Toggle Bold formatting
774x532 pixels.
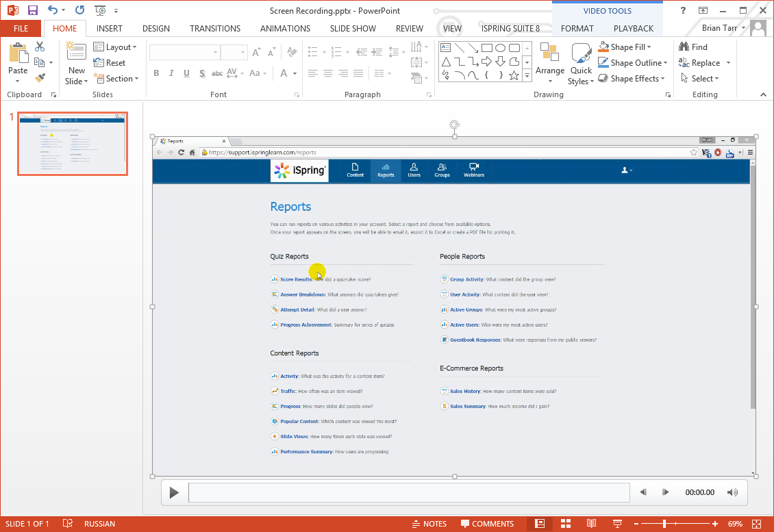(x=156, y=73)
